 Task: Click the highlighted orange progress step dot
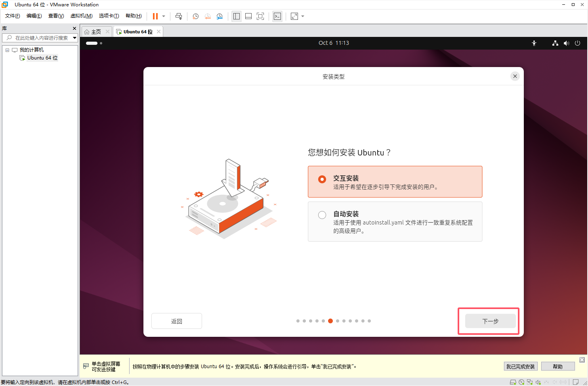click(x=330, y=321)
